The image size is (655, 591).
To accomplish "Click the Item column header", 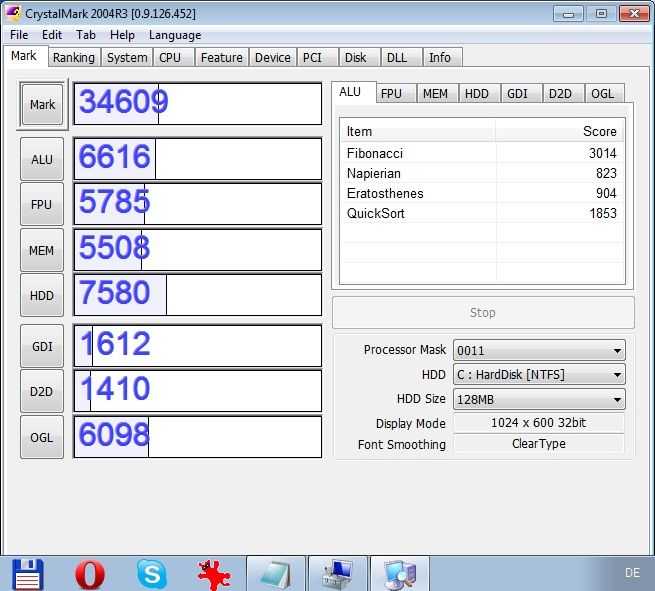I will point(418,131).
